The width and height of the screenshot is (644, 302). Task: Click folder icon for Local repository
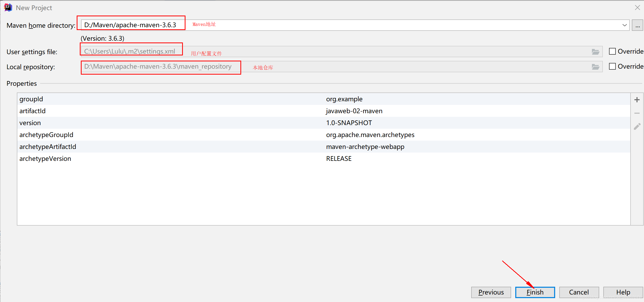pos(596,67)
